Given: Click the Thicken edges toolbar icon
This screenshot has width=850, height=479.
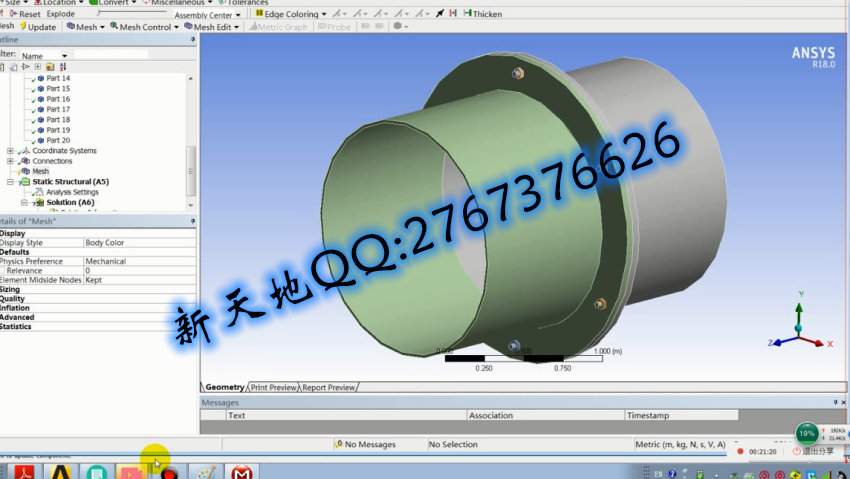Looking at the screenshot, I should (x=467, y=14).
